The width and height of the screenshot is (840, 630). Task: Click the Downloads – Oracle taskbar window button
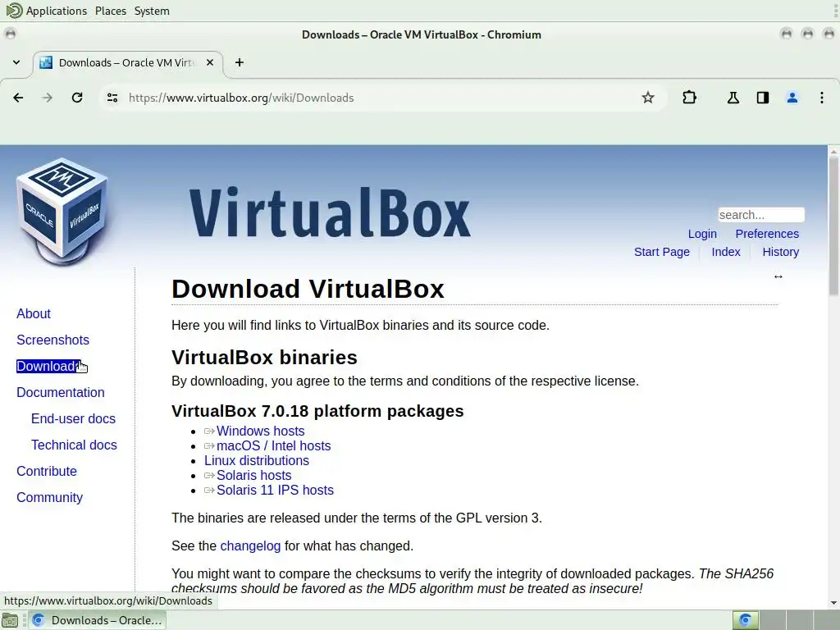(97, 620)
